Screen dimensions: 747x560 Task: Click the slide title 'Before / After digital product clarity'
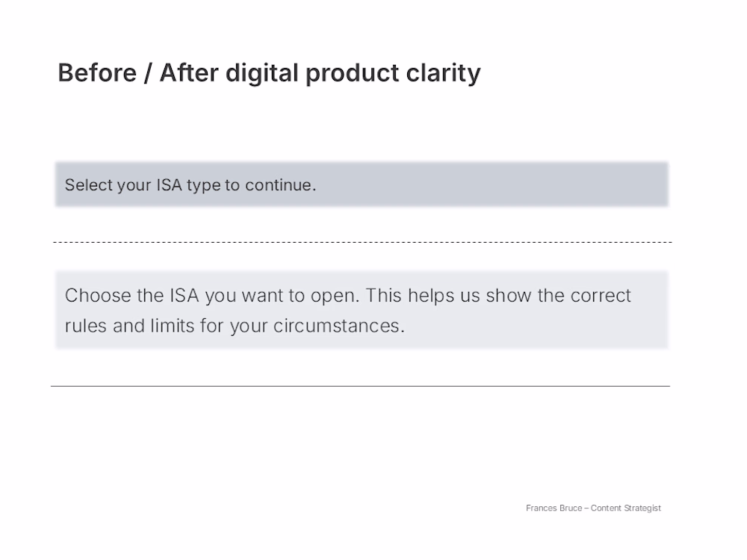coord(269,73)
